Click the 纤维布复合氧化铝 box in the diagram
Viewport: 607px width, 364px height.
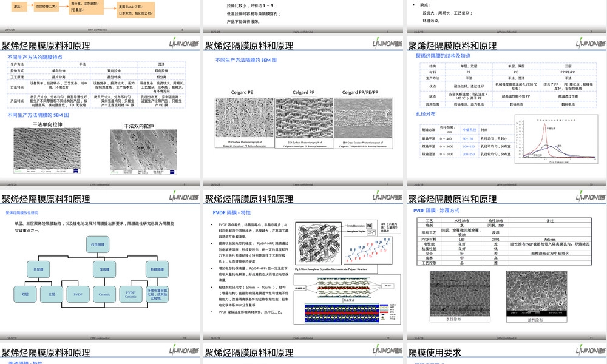[x=157, y=294]
